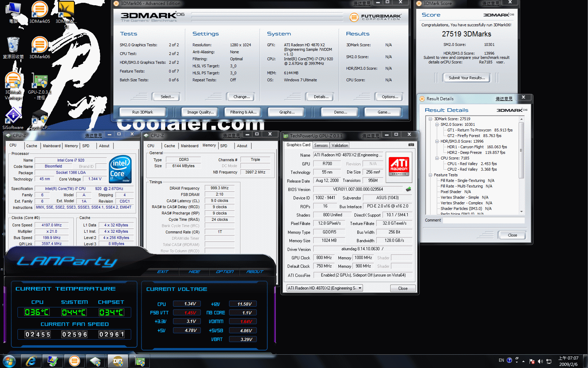Open the SPD tab in memory CPU-Z window

[x=224, y=146]
